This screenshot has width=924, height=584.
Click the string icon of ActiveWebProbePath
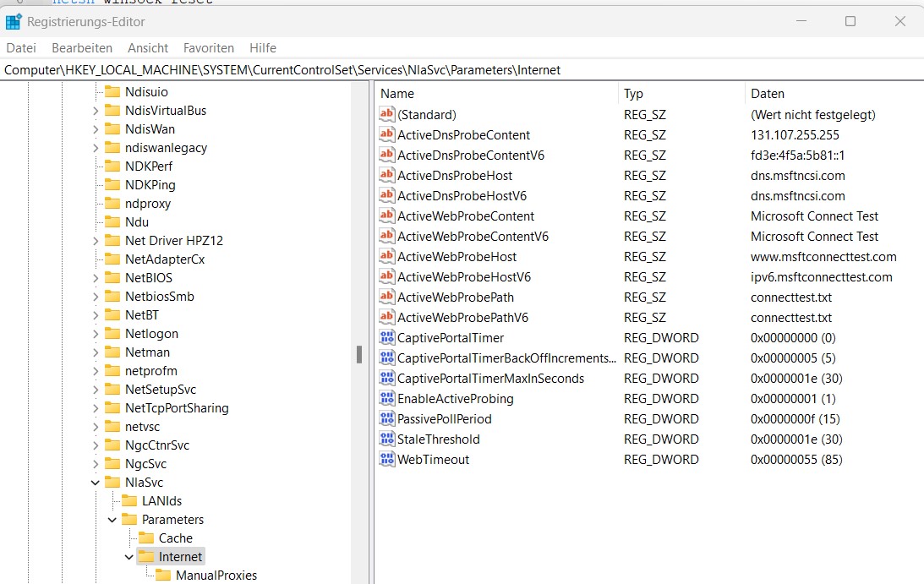(386, 297)
